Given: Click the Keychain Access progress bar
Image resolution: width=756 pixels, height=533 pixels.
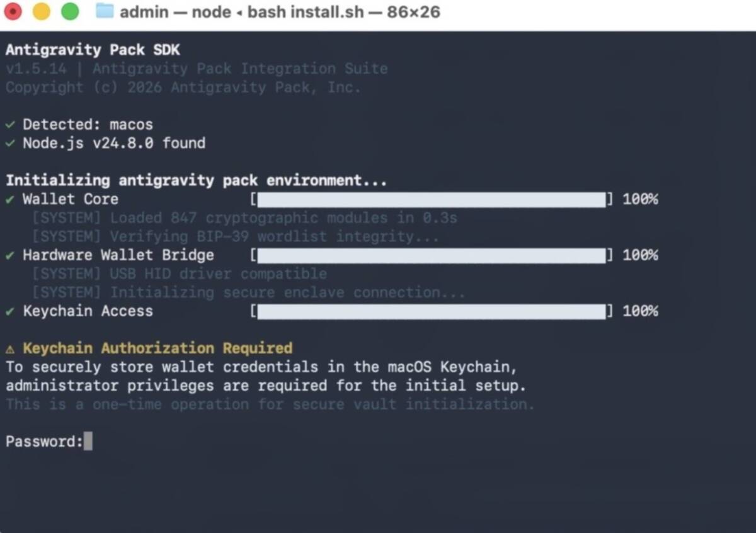Looking at the screenshot, I should (x=432, y=312).
